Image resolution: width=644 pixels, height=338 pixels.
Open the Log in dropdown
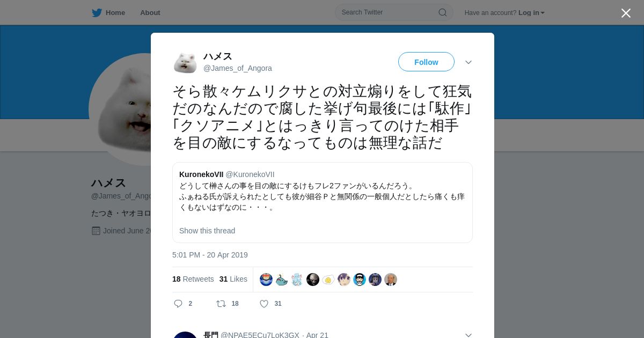click(531, 13)
